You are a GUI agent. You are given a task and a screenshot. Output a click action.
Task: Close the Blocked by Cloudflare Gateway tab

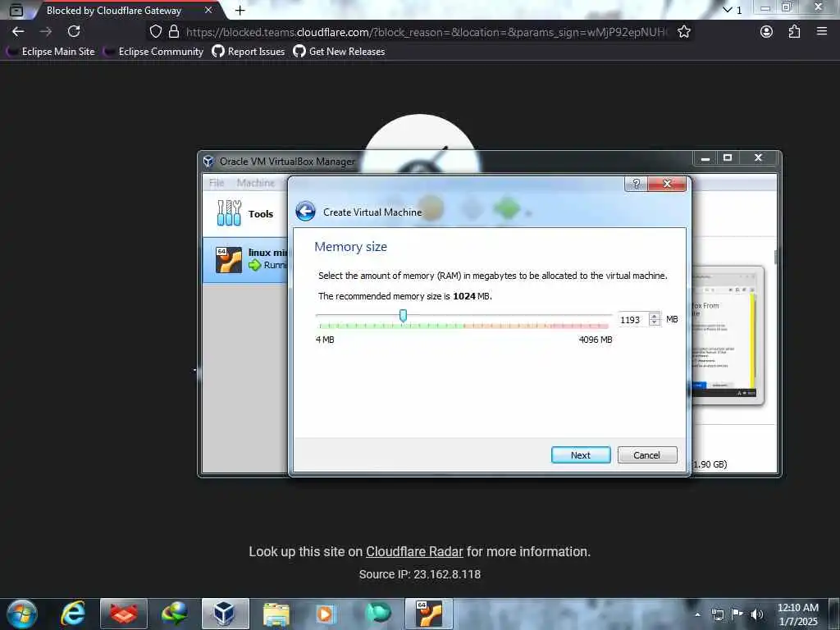point(208,10)
